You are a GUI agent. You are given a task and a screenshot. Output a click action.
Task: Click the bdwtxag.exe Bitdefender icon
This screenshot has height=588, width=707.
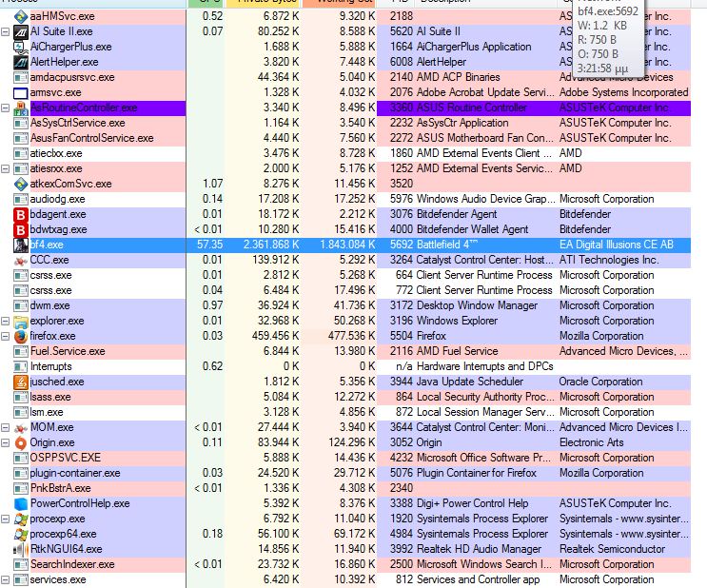click(x=21, y=230)
